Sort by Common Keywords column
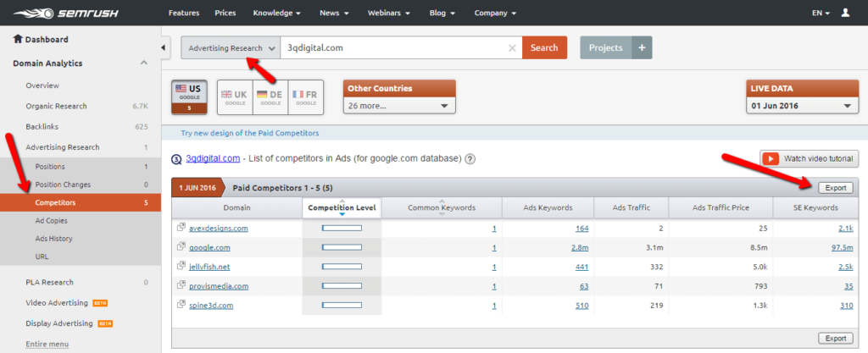The height and width of the screenshot is (353, 868). (442, 207)
